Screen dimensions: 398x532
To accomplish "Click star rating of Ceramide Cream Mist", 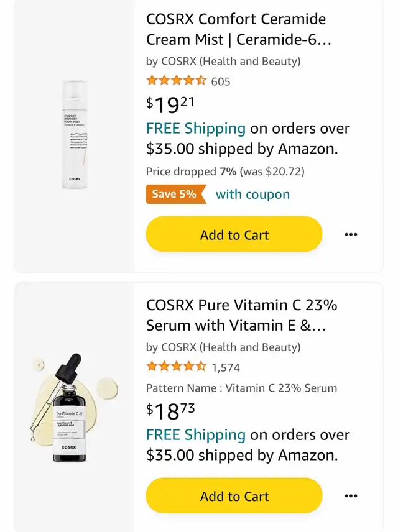I will pos(176,81).
